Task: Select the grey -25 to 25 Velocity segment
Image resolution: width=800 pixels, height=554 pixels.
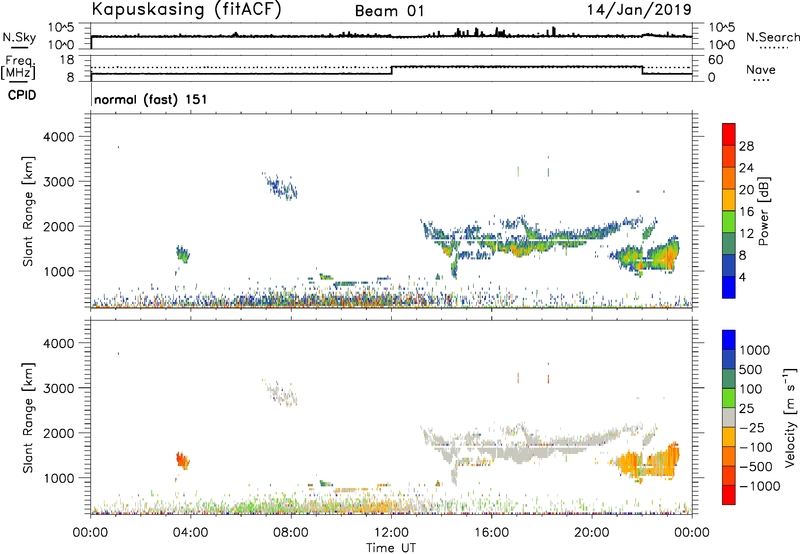Action: coord(729,418)
